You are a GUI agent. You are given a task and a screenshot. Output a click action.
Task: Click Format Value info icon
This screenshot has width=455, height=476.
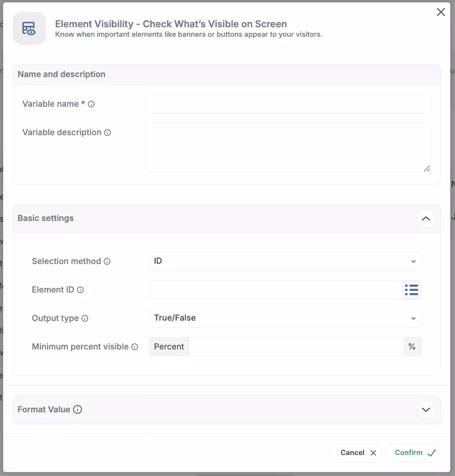coord(78,410)
